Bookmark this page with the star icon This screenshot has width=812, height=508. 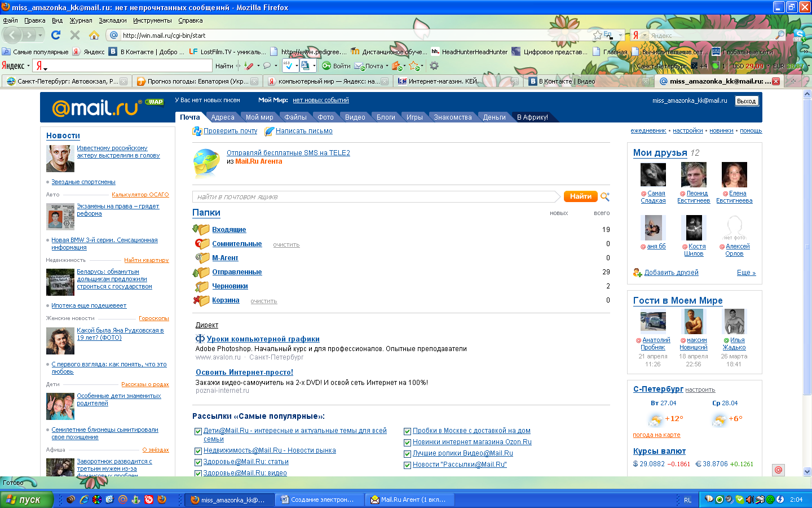coord(597,35)
